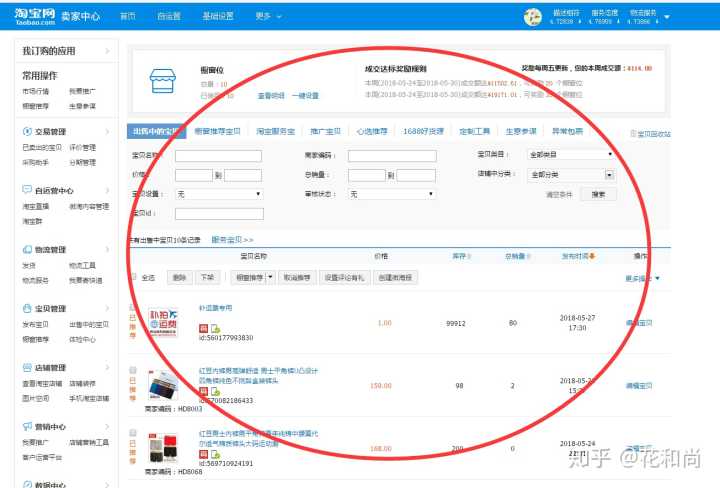Switch to the 定制工具 tab
The image size is (720, 488).
pos(475,131)
